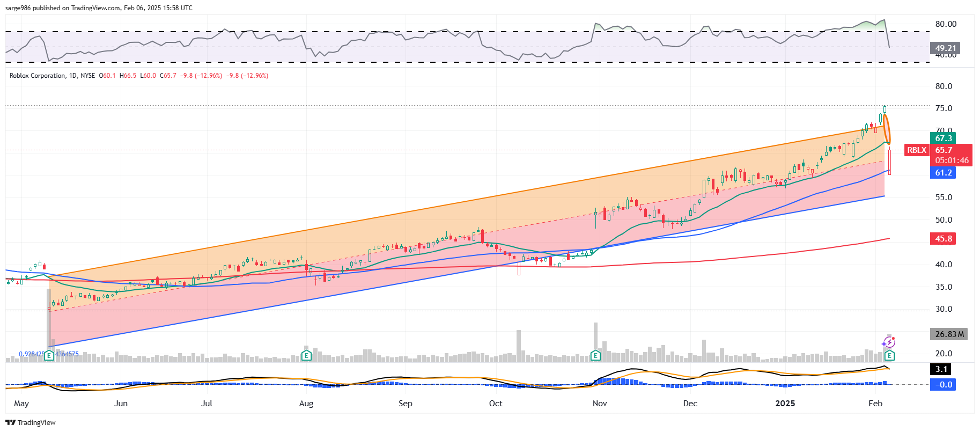Screen dimensions: 980x432
Task: Click the blue -0.0 histogram value label
Action: coord(944,385)
